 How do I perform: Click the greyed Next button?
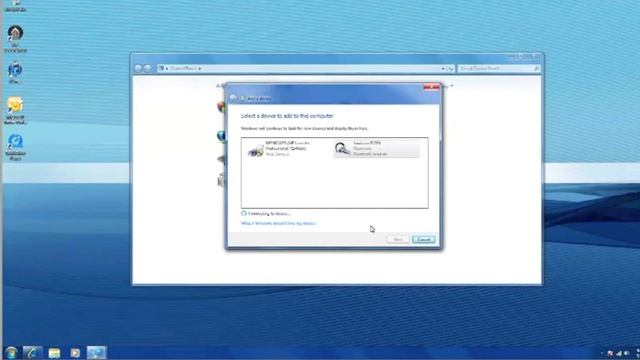pyautogui.click(x=398, y=239)
